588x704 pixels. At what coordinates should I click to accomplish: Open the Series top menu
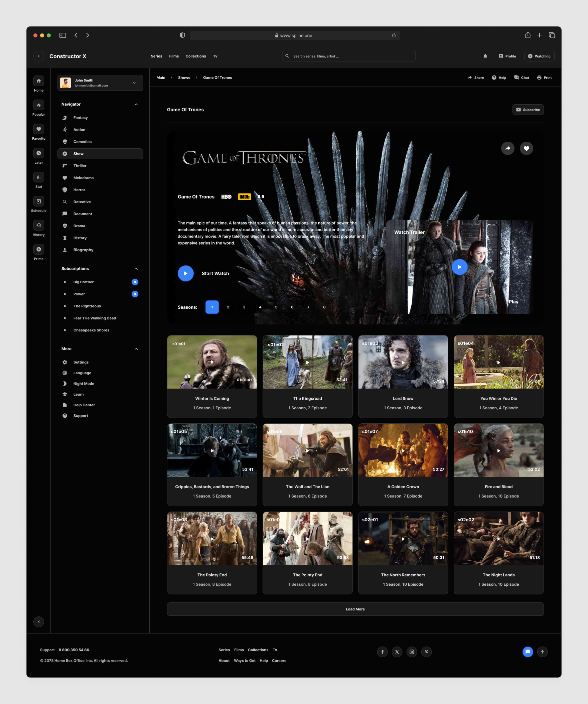157,56
